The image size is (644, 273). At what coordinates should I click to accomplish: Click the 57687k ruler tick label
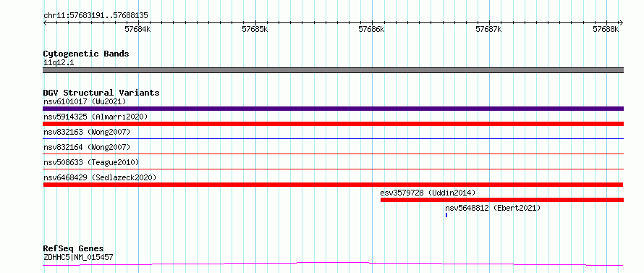point(488,29)
